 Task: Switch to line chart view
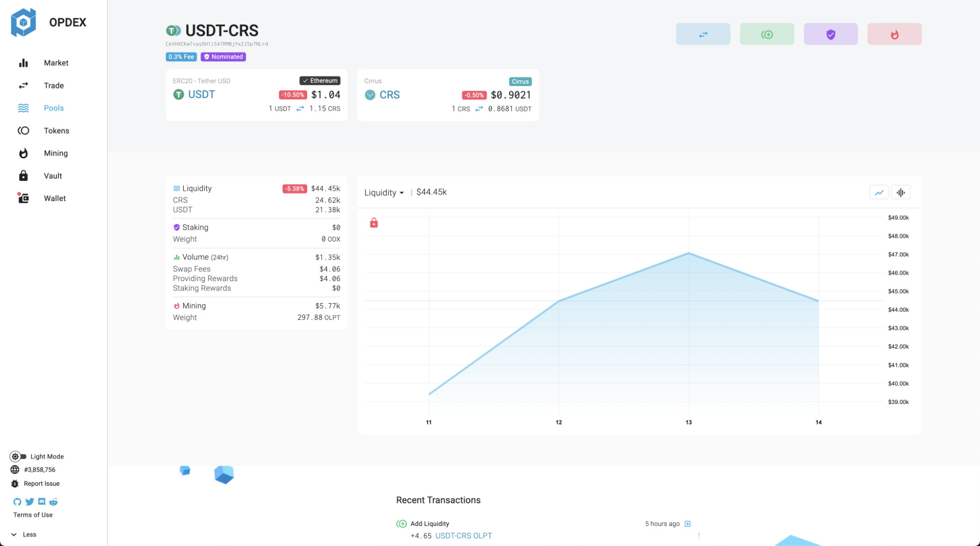pyautogui.click(x=879, y=192)
